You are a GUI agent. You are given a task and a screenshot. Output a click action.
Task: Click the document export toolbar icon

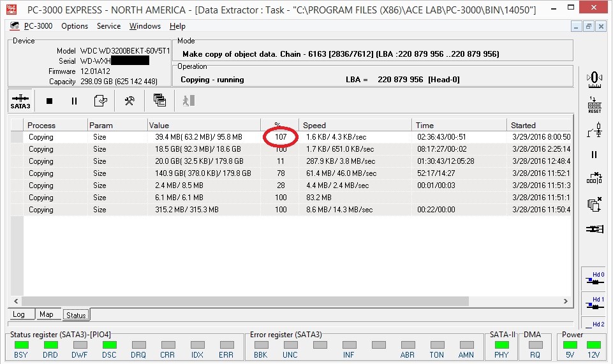click(101, 101)
